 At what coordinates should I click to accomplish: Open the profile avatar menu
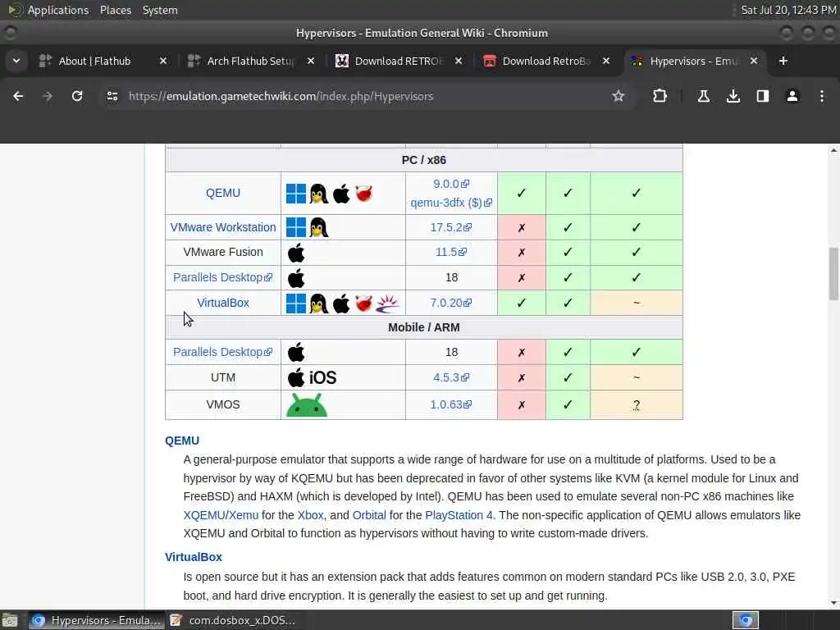pos(792,96)
